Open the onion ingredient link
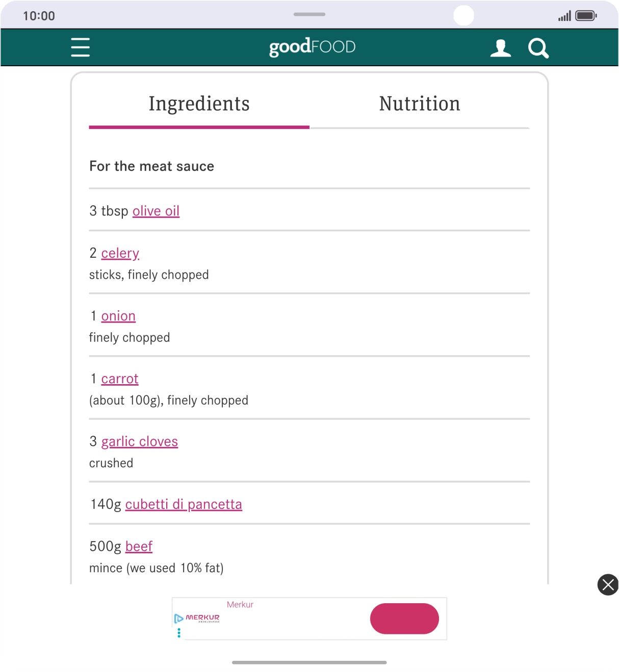This screenshot has width=619, height=672. (x=118, y=316)
